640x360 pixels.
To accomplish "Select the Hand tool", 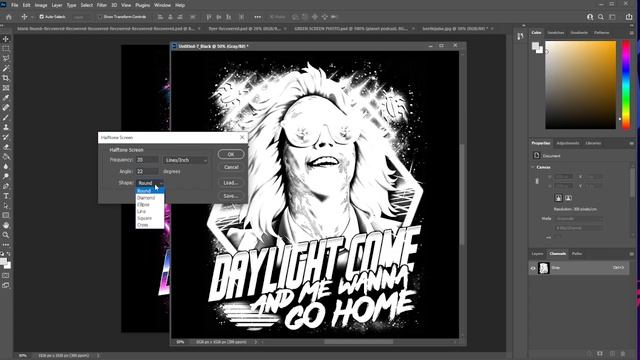I will (x=6, y=225).
